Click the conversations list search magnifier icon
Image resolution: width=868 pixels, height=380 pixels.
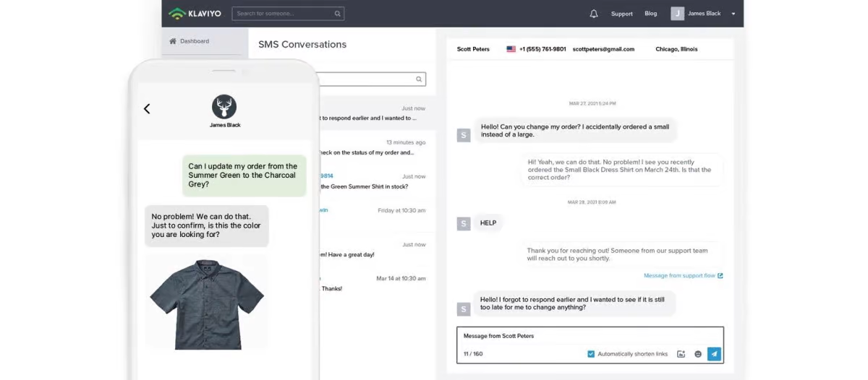[x=418, y=79]
